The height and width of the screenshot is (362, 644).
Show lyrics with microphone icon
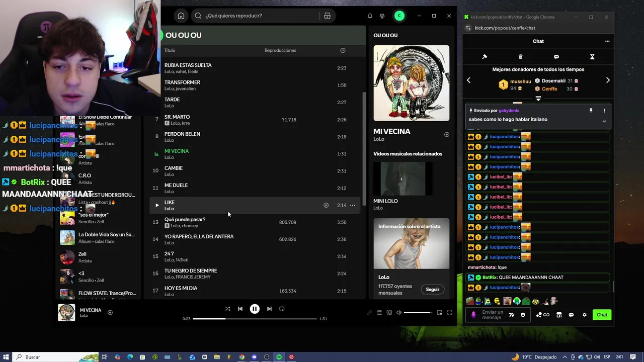369,313
